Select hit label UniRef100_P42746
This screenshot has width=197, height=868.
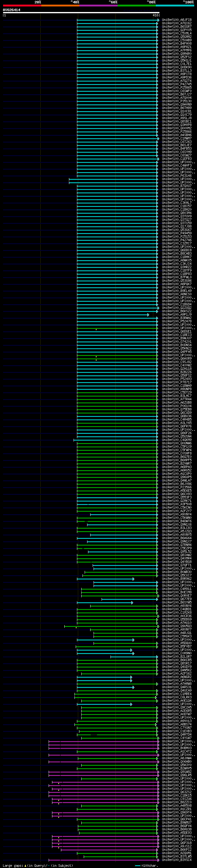coord(177,240)
